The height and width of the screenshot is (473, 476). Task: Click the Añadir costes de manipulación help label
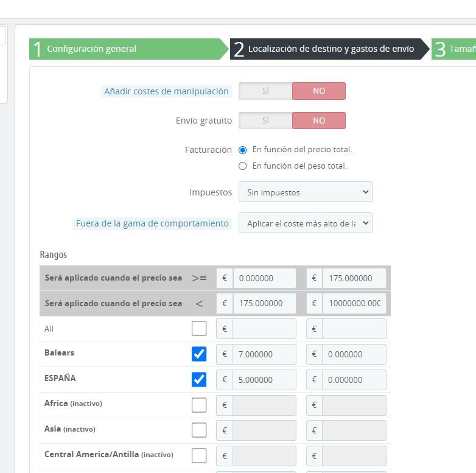point(166,91)
